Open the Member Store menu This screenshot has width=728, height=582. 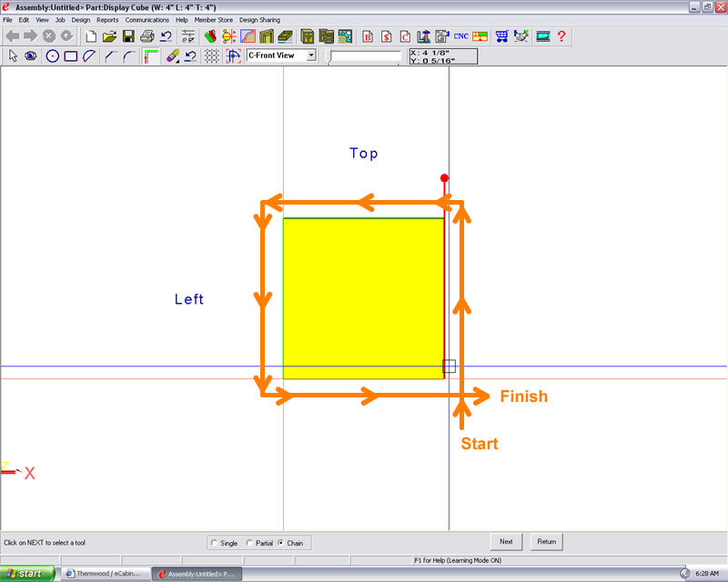[x=213, y=20]
